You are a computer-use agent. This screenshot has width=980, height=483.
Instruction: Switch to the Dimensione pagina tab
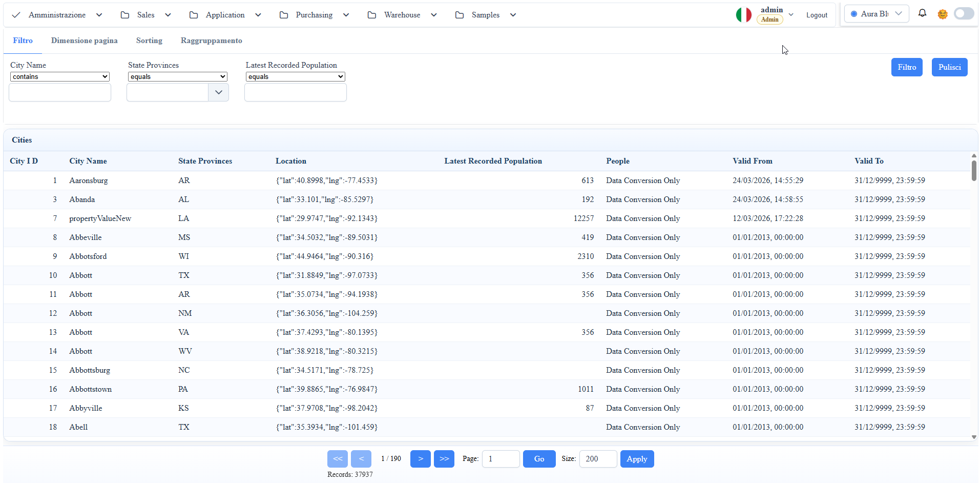pos(85,41)
